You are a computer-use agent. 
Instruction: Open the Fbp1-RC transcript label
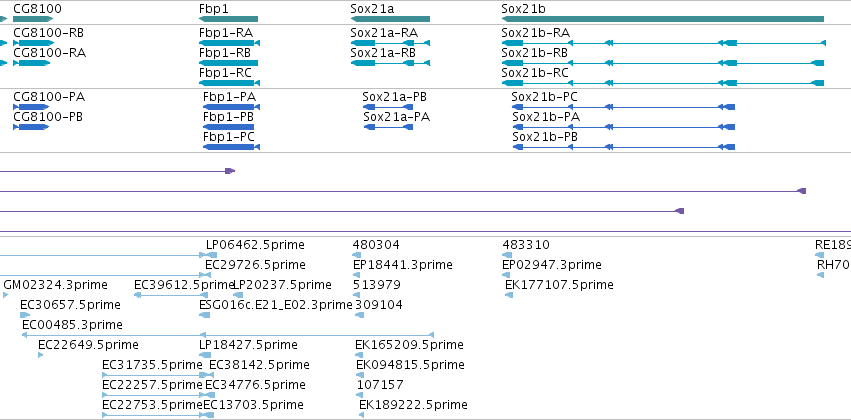pos(225,73)
